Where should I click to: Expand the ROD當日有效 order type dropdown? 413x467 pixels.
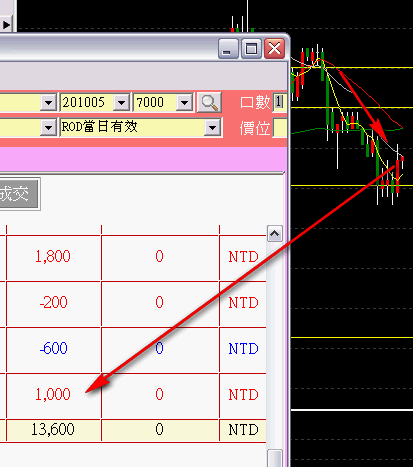click(x=212, y=127)
